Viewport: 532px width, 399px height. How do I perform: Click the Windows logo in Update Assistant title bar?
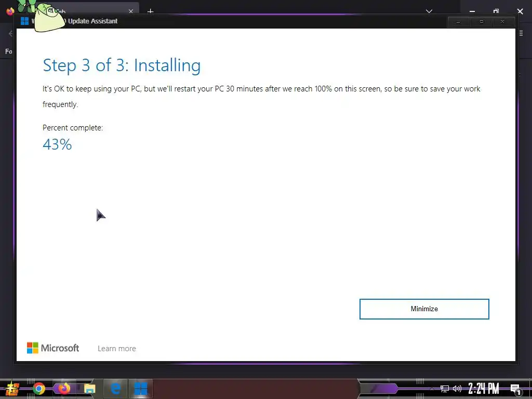[x=24, y=21]
